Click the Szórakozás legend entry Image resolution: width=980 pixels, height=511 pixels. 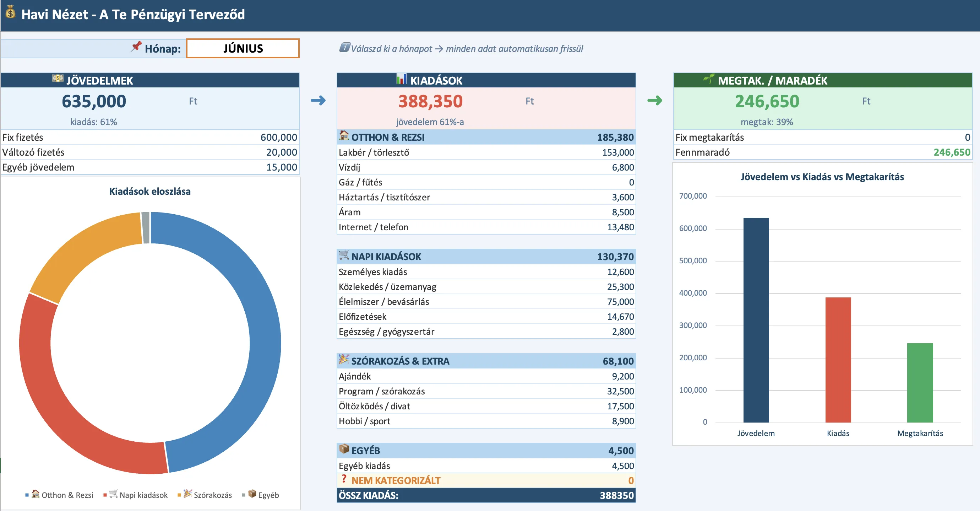(x=212, y=495)
